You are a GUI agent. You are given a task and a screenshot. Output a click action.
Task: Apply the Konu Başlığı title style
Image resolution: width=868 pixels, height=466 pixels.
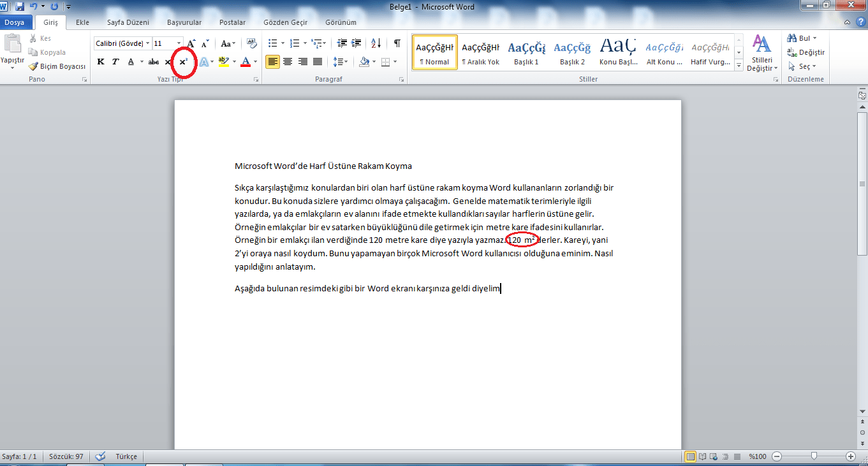[x=618, y=52]
